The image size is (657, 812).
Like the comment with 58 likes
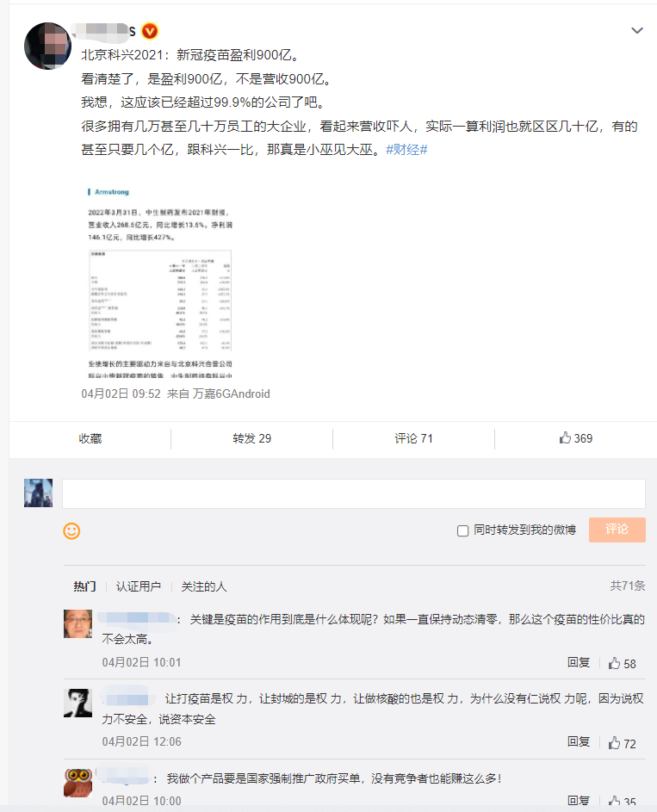[622, 663]
